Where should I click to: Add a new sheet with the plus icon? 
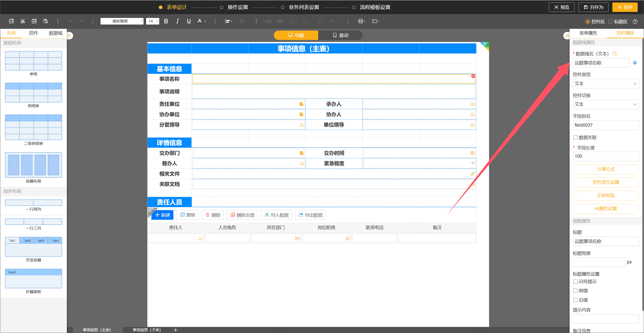[x=175, y=330]
